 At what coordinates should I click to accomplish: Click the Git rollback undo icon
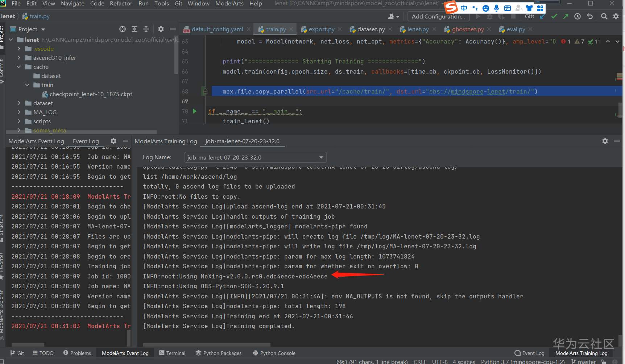(590, 16)
